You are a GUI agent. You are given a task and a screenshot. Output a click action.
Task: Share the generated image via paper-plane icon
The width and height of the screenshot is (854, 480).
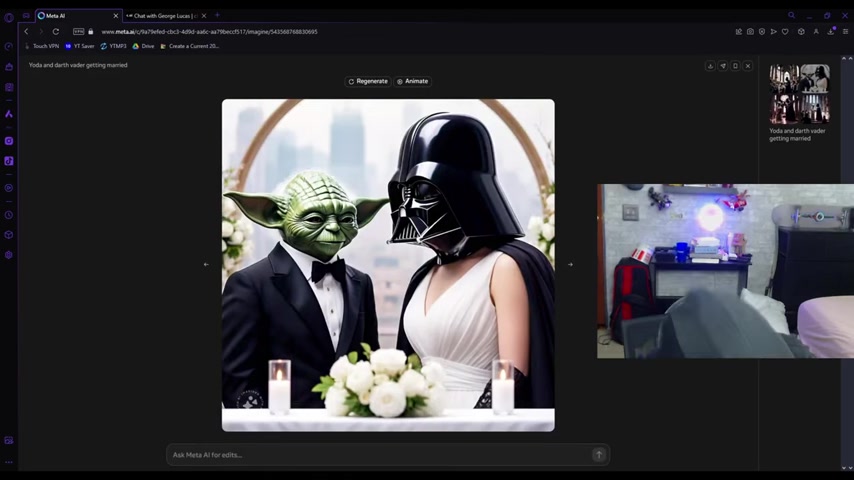click(723, 66)
